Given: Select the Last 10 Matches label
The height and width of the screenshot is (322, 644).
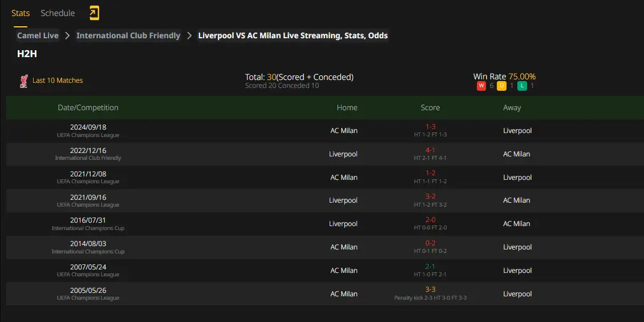Looking at the screenshot, I should [58, 80].
